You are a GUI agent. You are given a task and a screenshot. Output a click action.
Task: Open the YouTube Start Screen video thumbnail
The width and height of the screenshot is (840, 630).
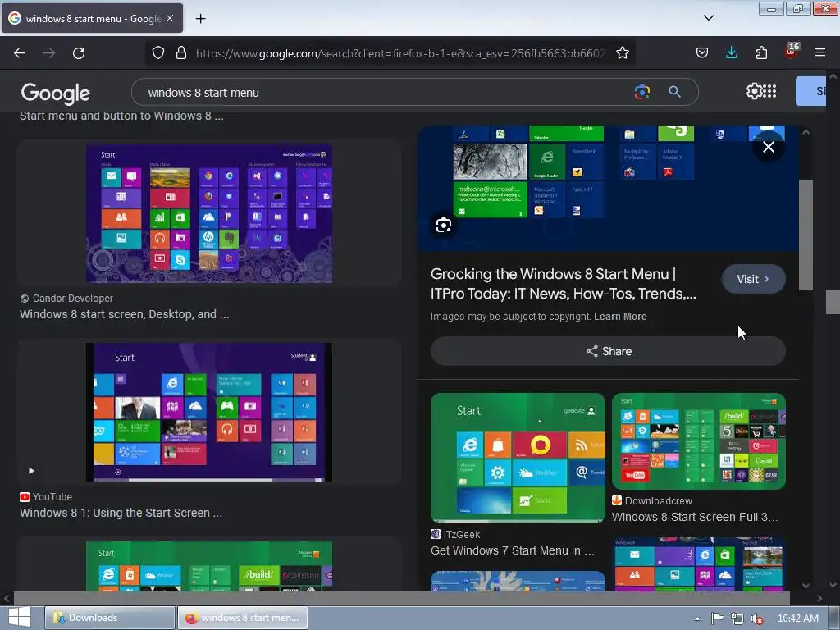(209, 412)
